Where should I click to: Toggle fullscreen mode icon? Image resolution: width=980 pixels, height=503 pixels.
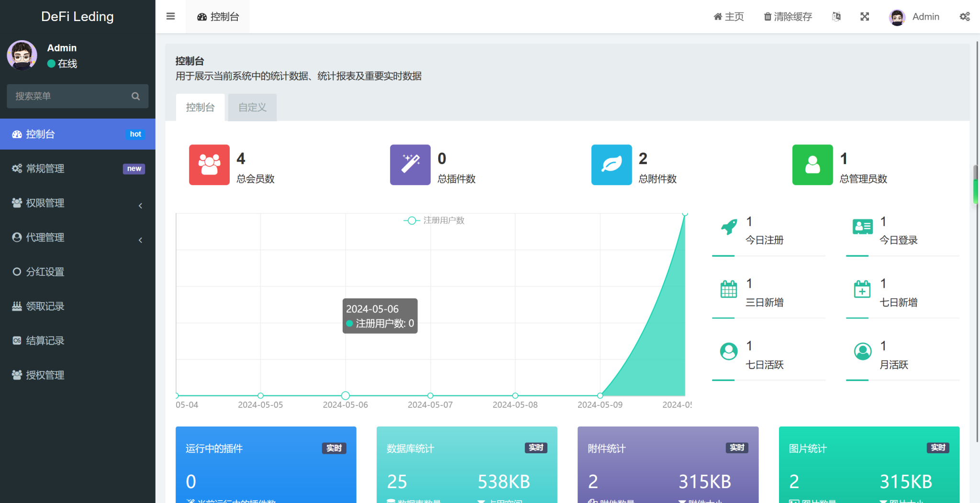click(865, 17)
